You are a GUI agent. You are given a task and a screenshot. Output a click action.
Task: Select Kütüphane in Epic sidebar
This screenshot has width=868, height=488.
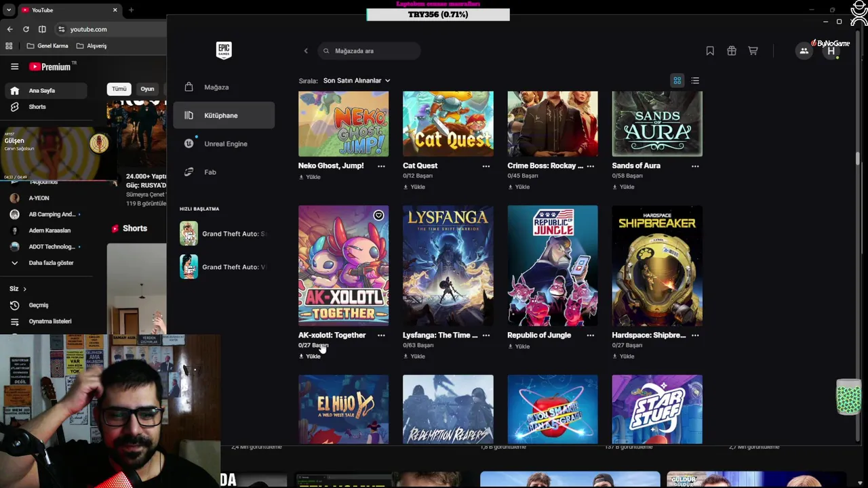(224, 115)
